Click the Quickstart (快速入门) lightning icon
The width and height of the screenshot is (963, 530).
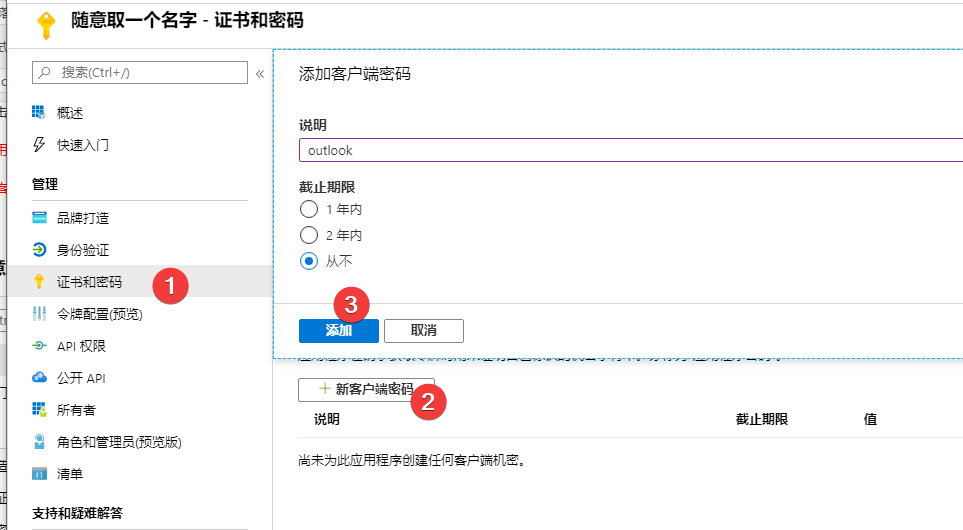(x=39, y=145)
